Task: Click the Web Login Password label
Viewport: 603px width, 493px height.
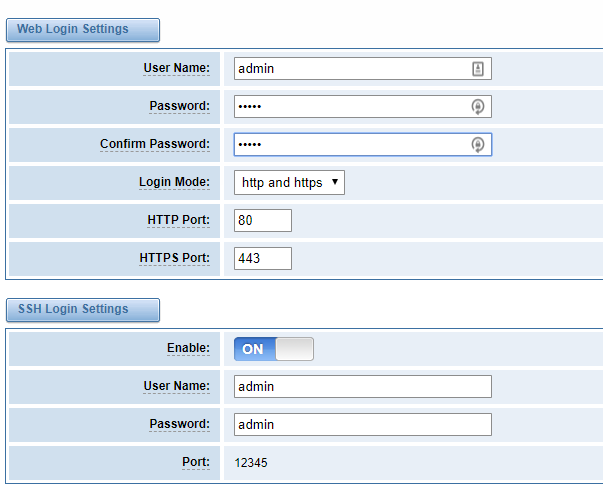Action: (x=180, y=106)
